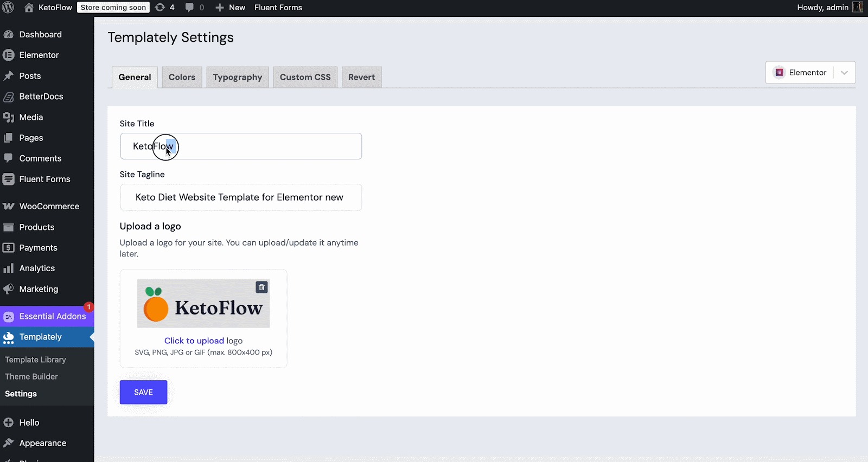Click the plus icon beside New
Viewport: 868px width, 462px height.
pos(220,8)
